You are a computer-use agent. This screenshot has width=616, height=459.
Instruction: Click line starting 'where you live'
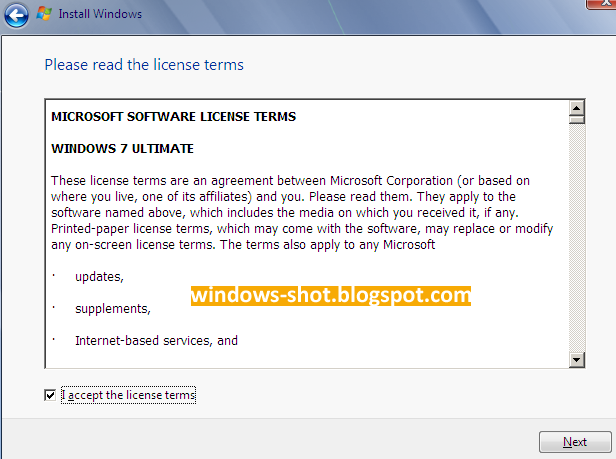pyautogui.click(x=283, y=197)
